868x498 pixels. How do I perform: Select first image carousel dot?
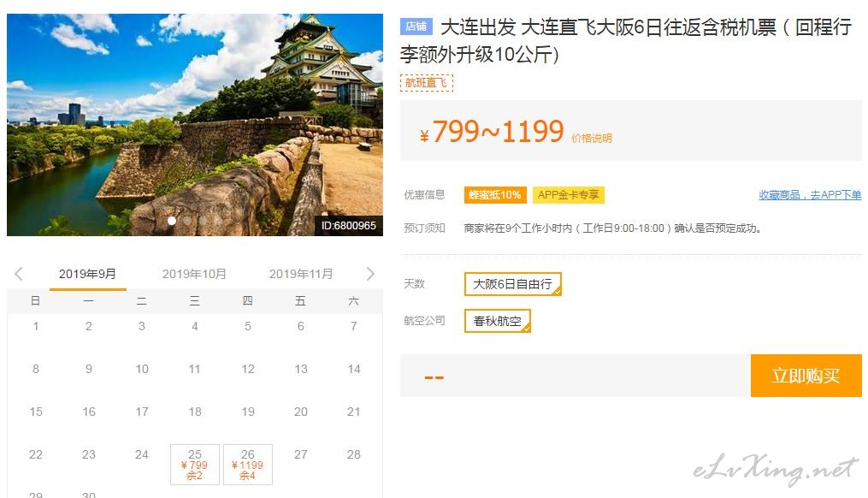pos(172,221)
